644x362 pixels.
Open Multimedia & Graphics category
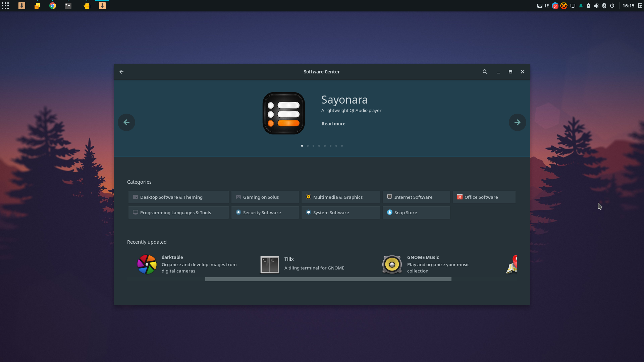click(340, 197)
